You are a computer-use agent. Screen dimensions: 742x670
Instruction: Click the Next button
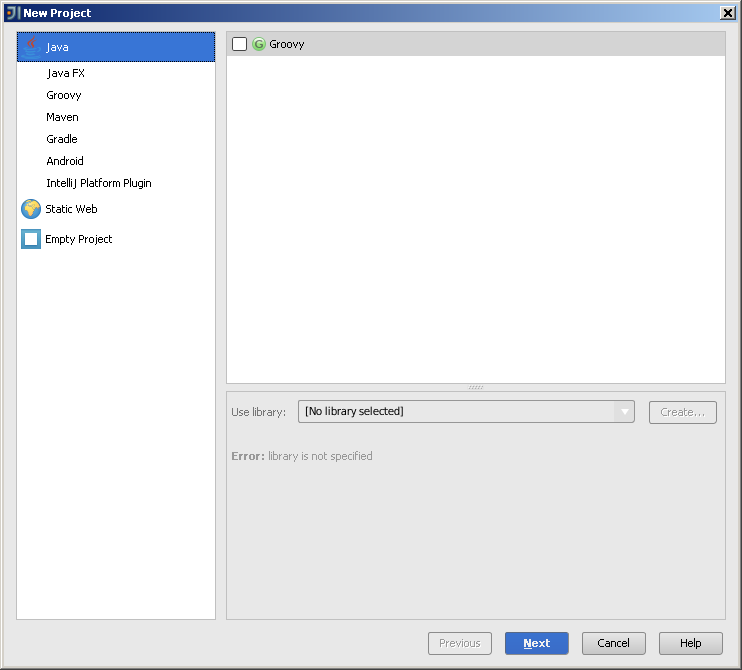coord(537,644)
